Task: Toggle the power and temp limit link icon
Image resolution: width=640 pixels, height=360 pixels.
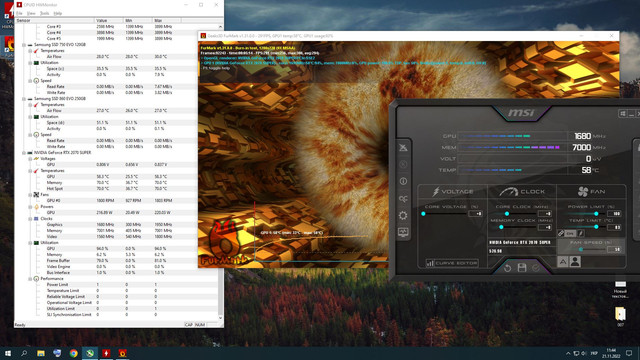Action: coord(561,233)
